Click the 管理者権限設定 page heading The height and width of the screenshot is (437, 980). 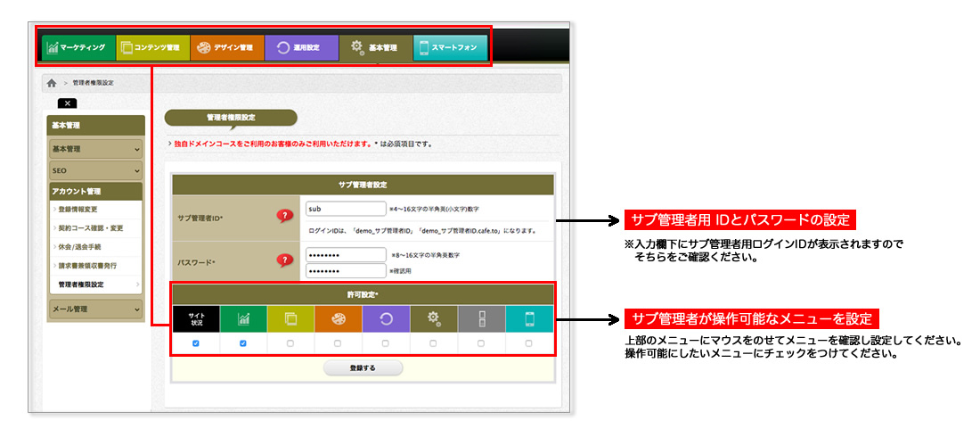tap(231, 118)
